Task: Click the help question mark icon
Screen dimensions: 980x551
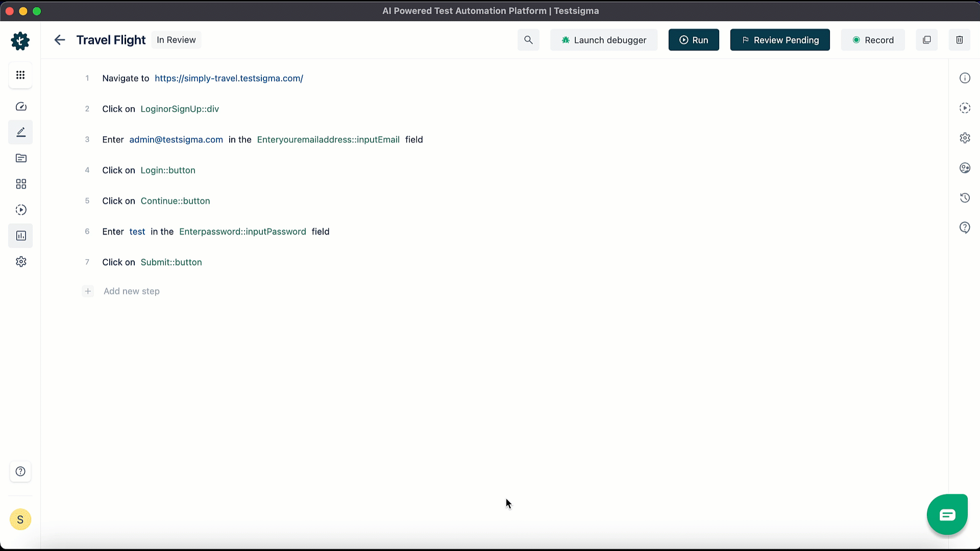Action: 20,471
